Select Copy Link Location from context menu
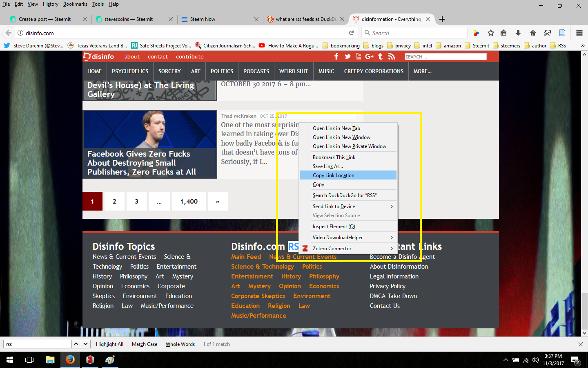The height and width of the screenshot is (368, 588). pyautogui.click(x=348, y=175)
